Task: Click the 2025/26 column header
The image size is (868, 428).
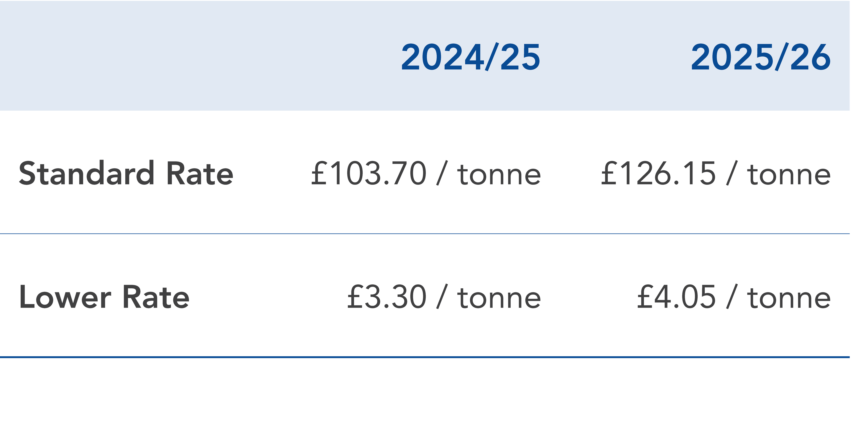Action: point(761,57)
